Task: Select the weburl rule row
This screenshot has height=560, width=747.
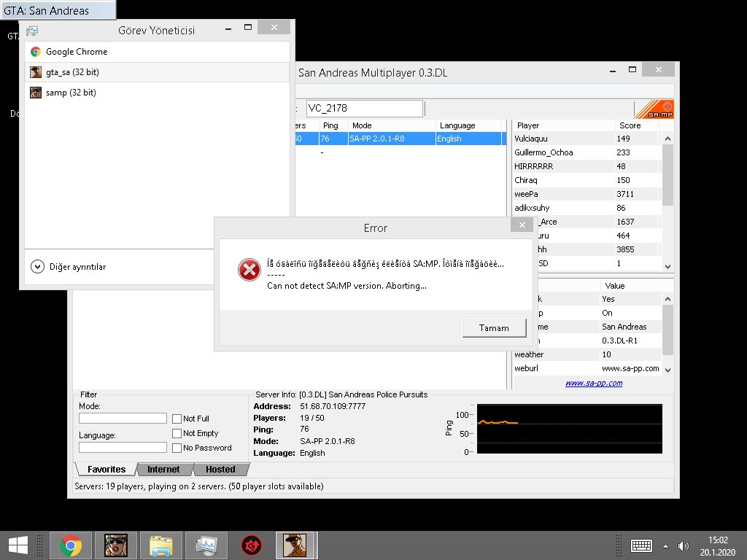Action: point(587,368)
